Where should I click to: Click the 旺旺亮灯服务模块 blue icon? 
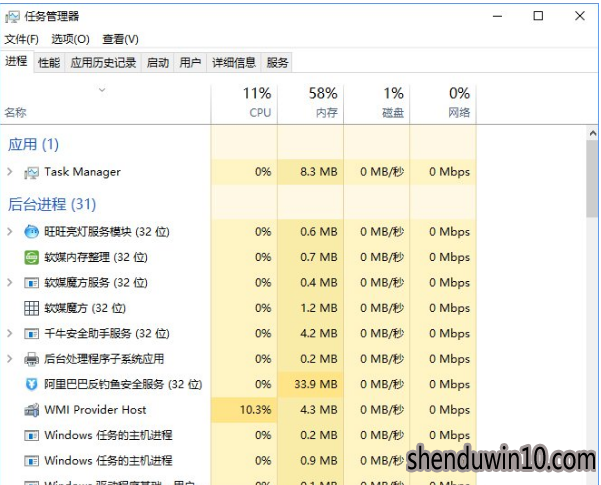coord(31,232)
